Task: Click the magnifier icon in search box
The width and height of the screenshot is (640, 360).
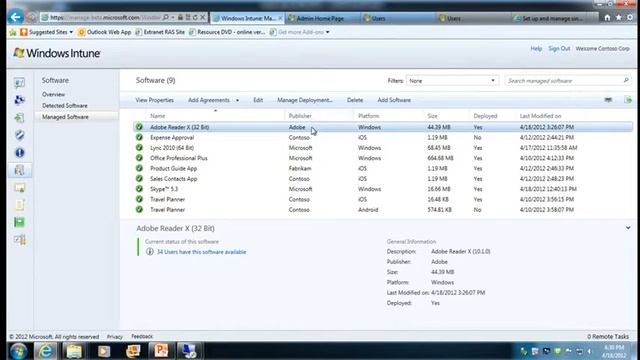Action: pyautogui.click(x=626, y=80)
